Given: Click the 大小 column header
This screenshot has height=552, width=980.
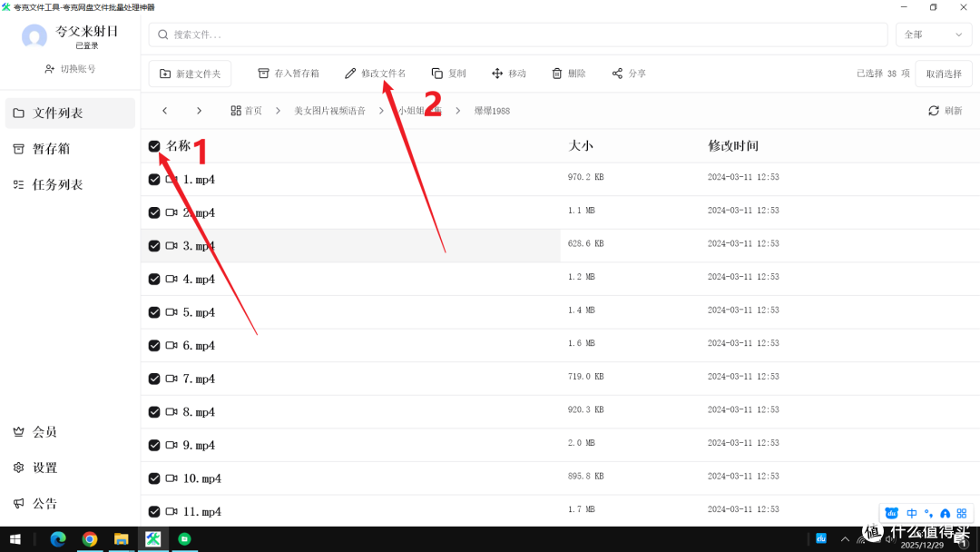Looking at the screenshot, I should (581, 145).
